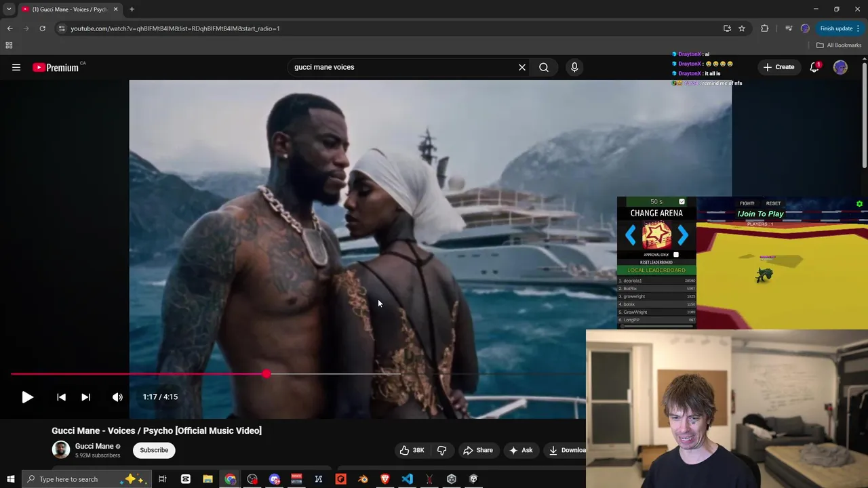
Task: Open Chrome profile avatar
Action: 805,28
